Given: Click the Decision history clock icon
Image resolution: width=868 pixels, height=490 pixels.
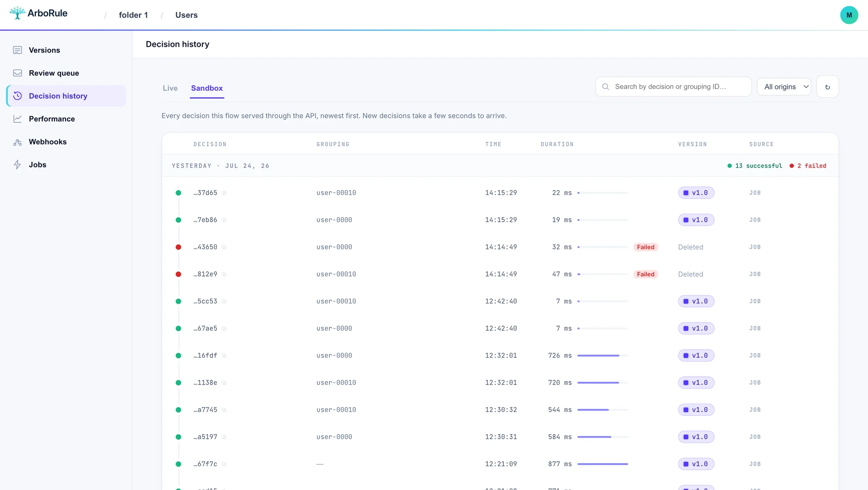Looking at the screenshot, I should 17,96.
